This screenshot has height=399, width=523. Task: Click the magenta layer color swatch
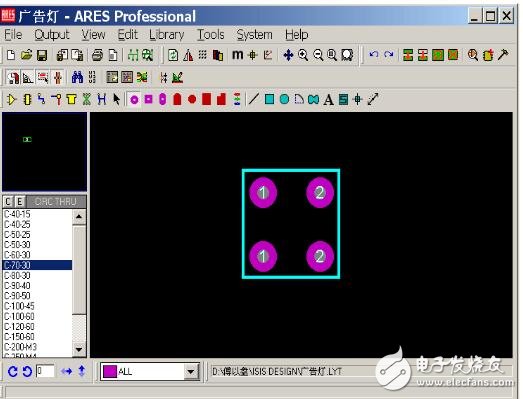coord(110,371)
